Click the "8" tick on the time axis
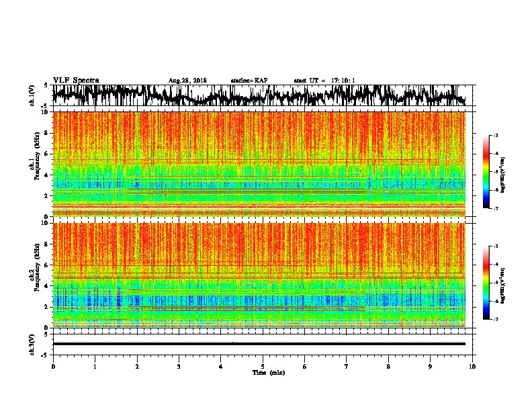 pyautogui.click(x=388, y=367)
